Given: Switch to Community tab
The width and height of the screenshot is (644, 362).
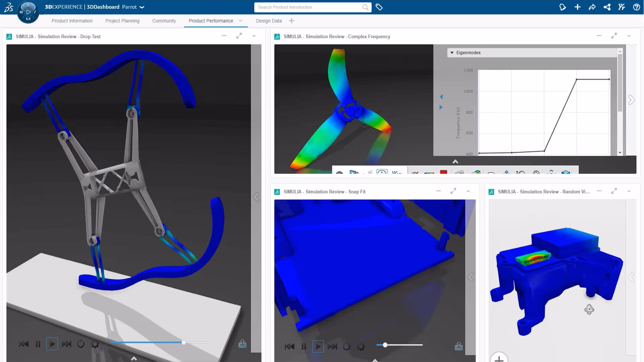Looking at the screenshot, I should (164, 21).
